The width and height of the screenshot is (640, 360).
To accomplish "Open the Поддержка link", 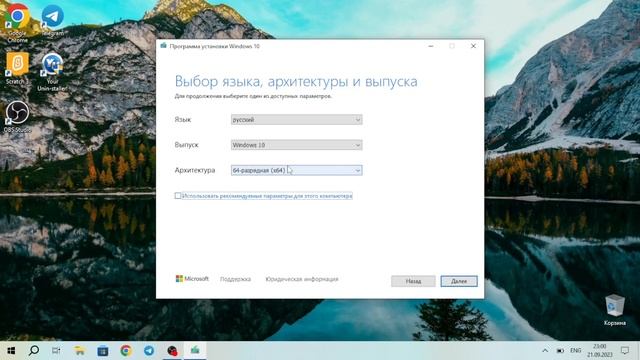I will coord(236,279).
